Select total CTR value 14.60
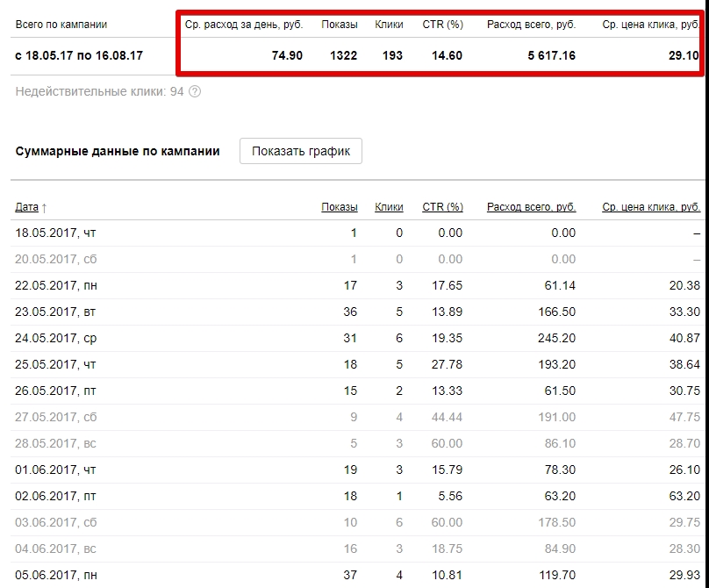This screenshot has height=588, width=709. [447, 55]
